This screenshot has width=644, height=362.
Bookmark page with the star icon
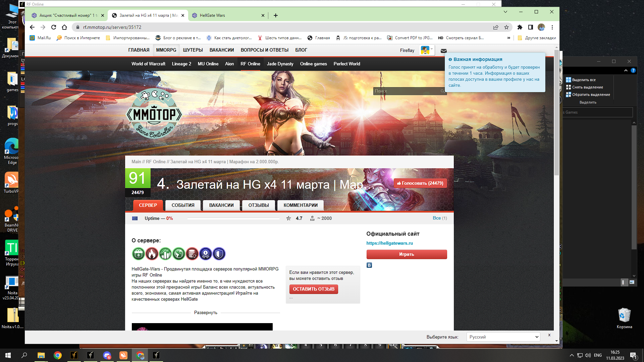click(506, 27)
